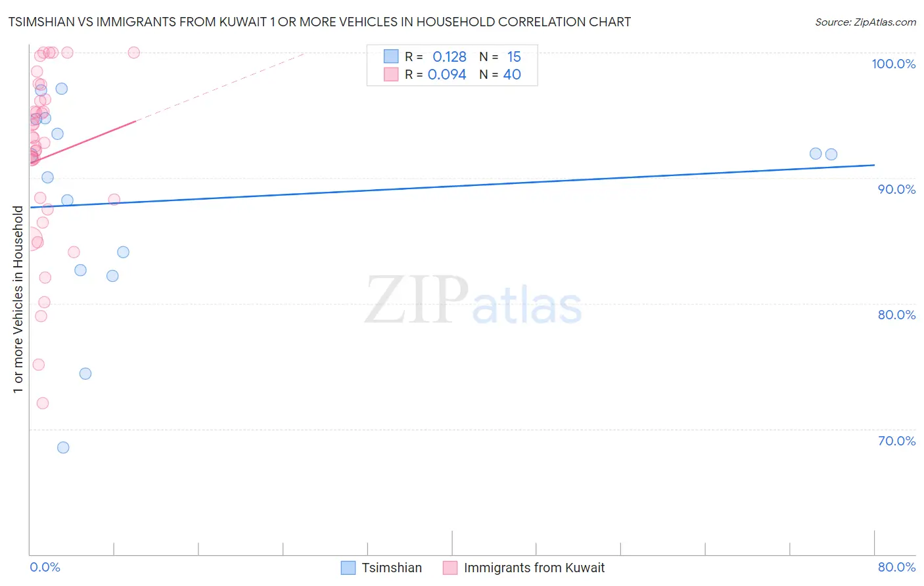Image resolution: width=924 pixels, height=586 pixels.
Task: Click the pink Immigrants from Kuwait swatch
Action: click(450, 568)
